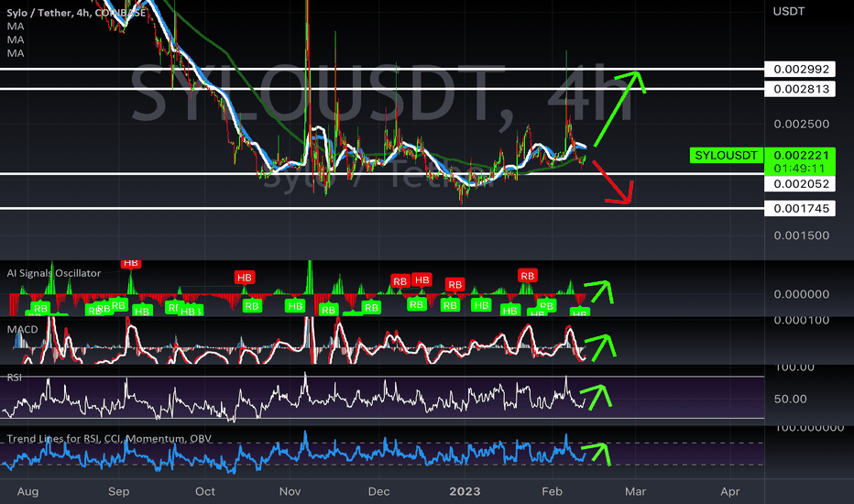The width and height of the screenshot is (854, 504).
Task: Select the first MA indicator label under the title
Action: 16,27
